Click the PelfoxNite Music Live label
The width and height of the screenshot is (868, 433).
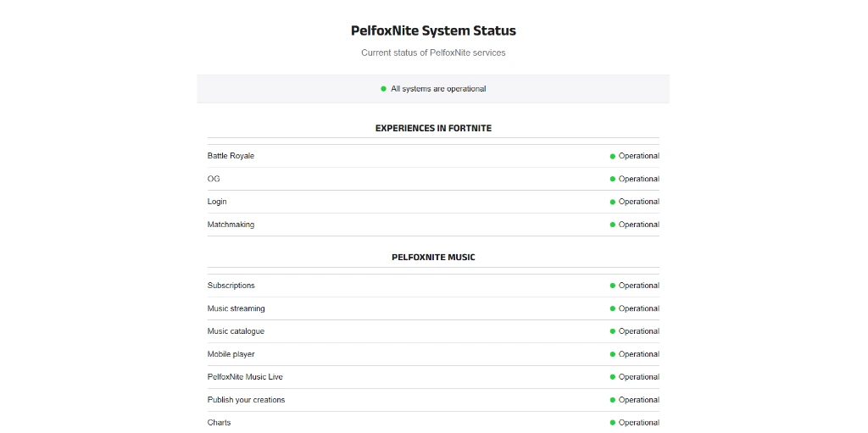[245, 377]
